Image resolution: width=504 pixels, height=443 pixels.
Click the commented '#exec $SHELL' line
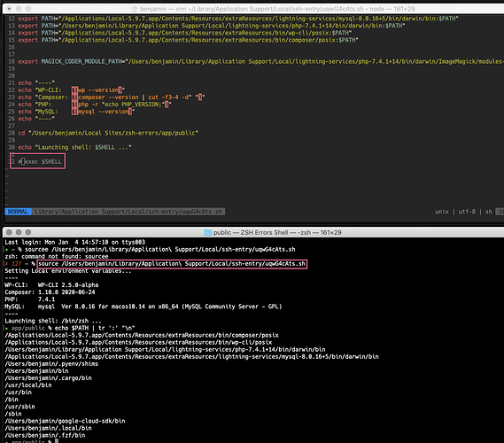coord(40,161)
